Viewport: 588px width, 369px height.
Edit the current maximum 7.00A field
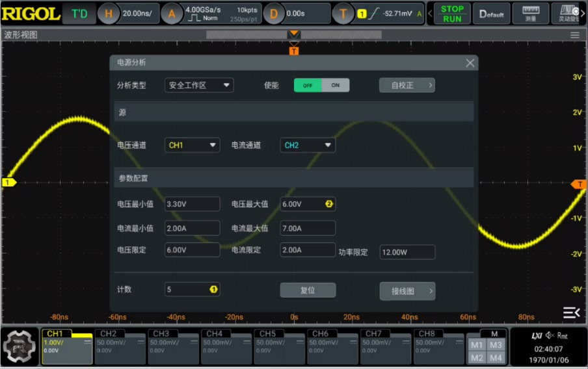(x=308, y=228)
